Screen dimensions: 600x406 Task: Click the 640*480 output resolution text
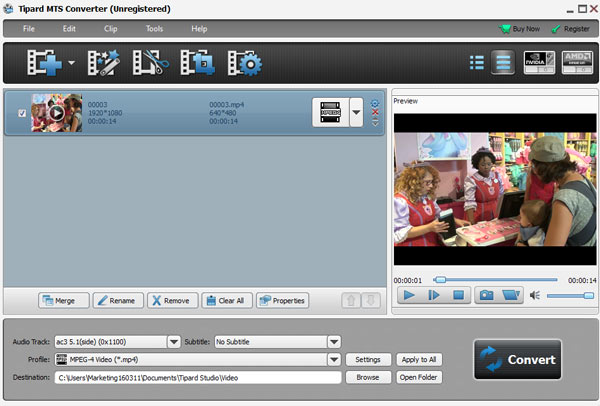(222, 113)
